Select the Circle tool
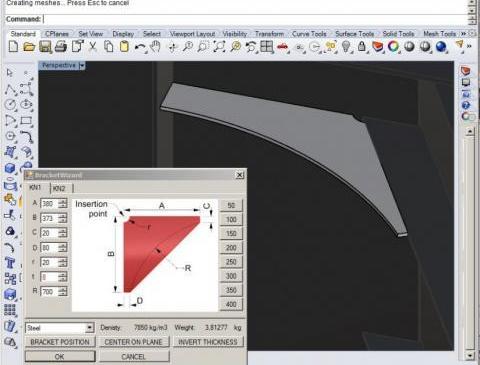 (x=10, y=104)
